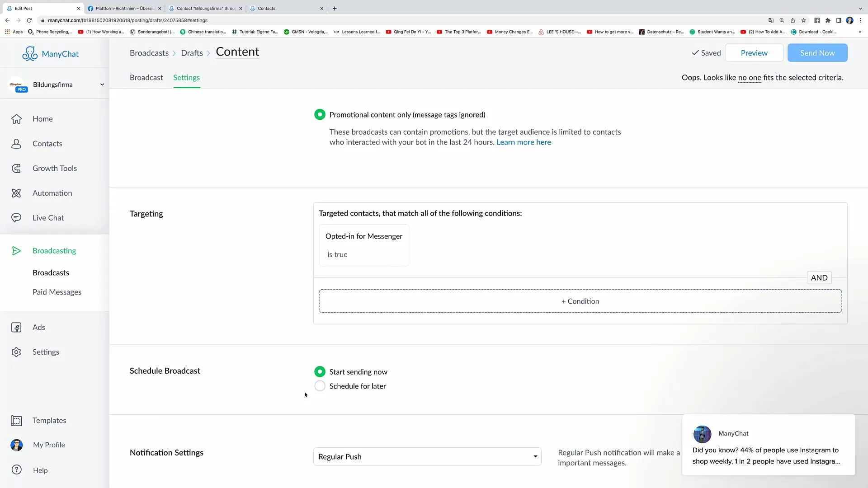
Task: Open Templates section
Action: (49, 420)
